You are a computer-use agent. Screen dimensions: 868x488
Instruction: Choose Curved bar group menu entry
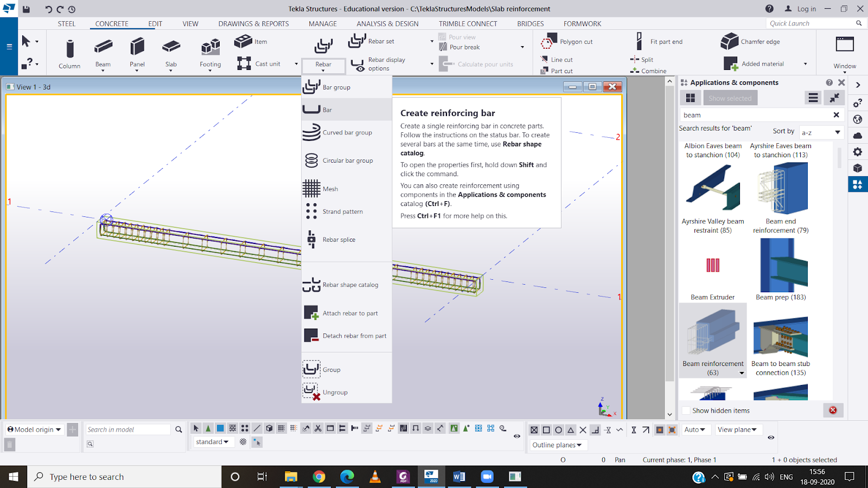pyautogui.click(x=347, y=132)
